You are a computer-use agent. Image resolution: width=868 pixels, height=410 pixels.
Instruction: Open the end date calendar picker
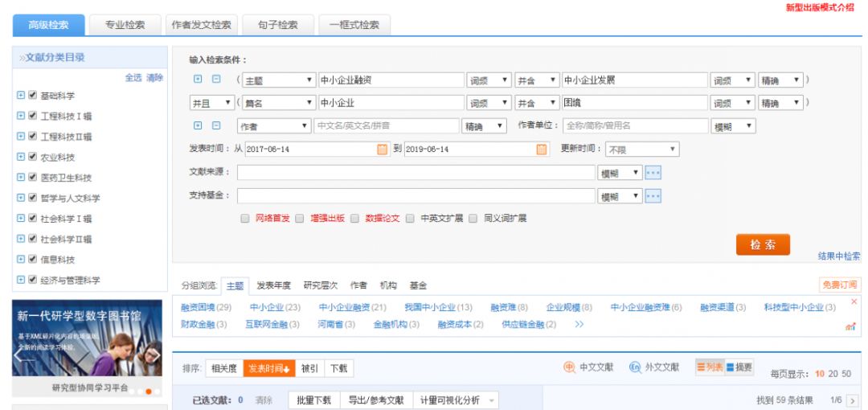coord(542,149)
